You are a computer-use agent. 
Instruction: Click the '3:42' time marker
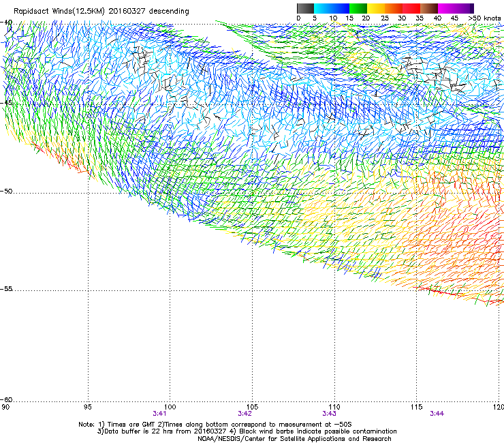pos(245,414)
